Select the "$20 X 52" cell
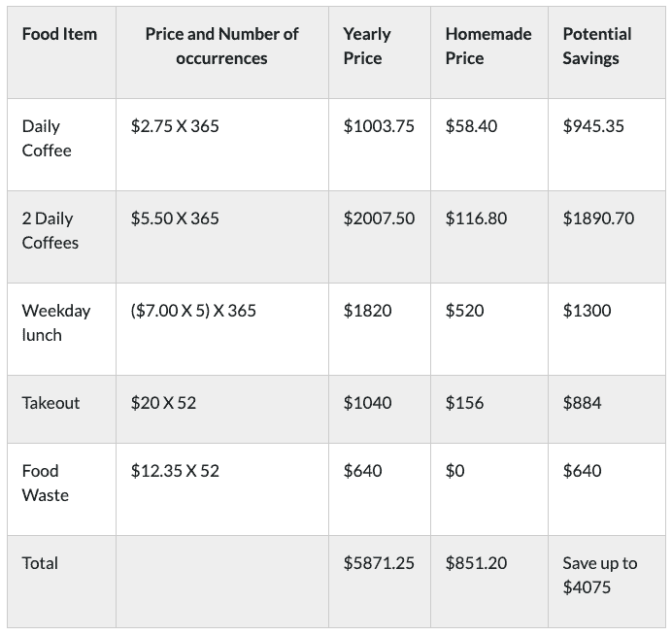Viewport: 672px width, 636px height. tap(163, 403)
